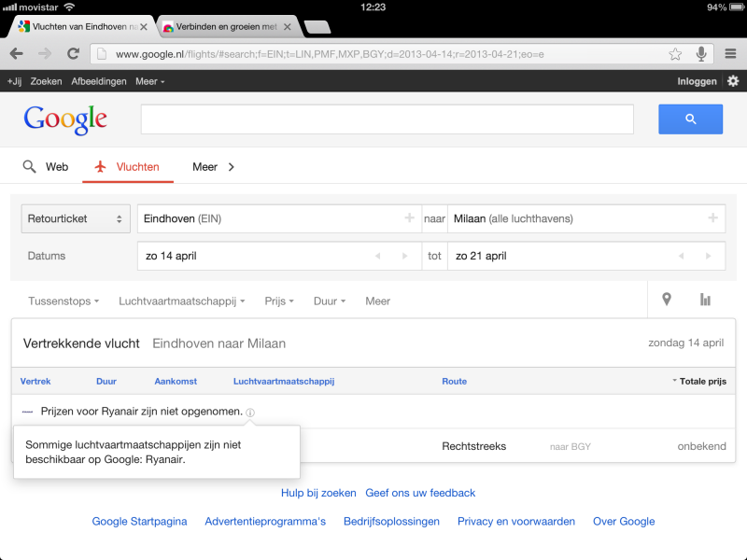Click the info icon next to Ryanair notice

(250, 413)
